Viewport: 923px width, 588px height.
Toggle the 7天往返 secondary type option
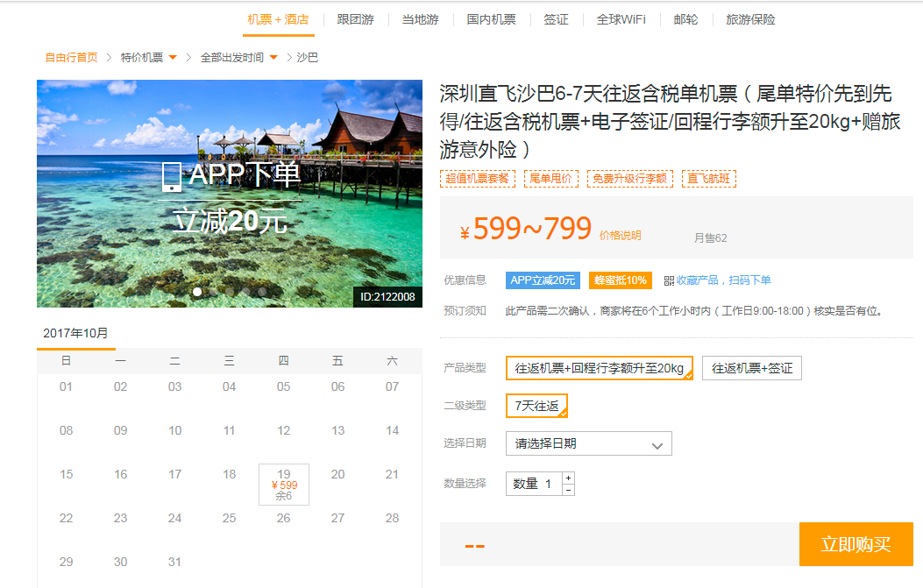[x=536, y=406]
